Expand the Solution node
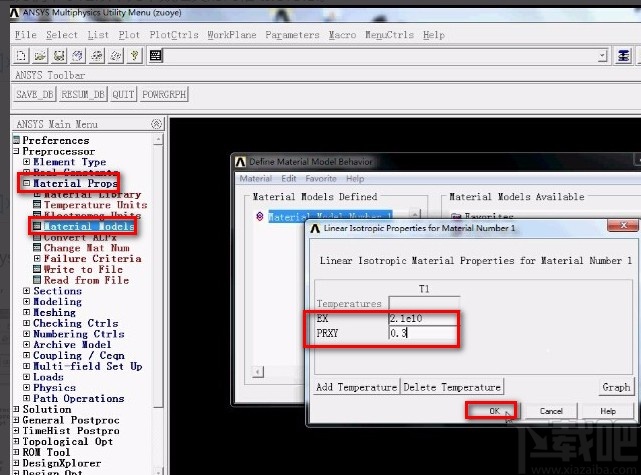 pos(16,409)
